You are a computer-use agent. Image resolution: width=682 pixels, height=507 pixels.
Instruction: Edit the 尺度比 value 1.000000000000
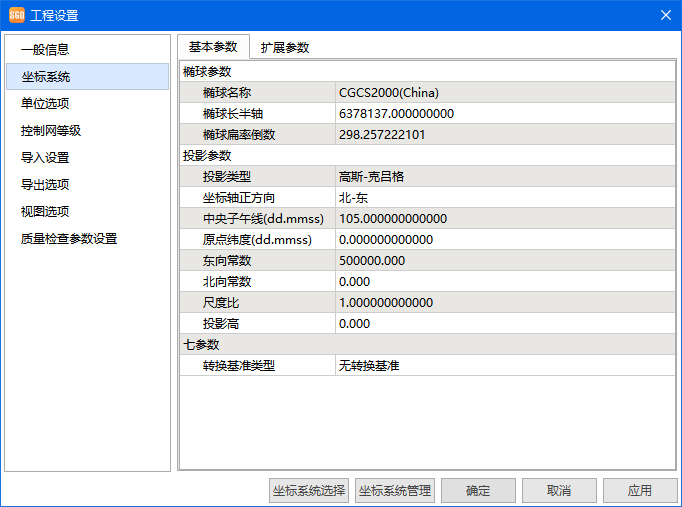pos(505,303)
